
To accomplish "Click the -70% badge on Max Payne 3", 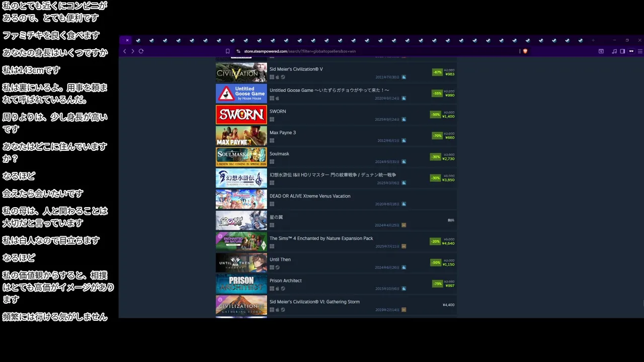I will [x=437, y=136].
